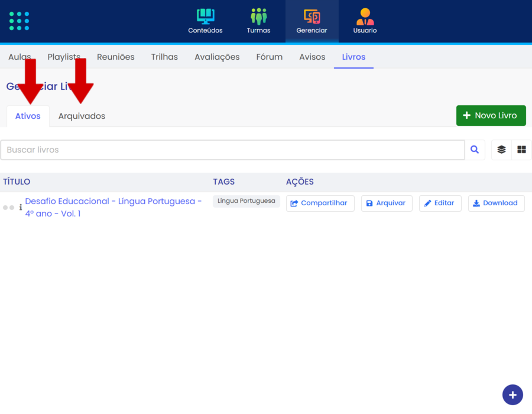Viewport: 532px width, 414px height.
Task: Click the magnifying glass search button
Action: tap(475, 150)
